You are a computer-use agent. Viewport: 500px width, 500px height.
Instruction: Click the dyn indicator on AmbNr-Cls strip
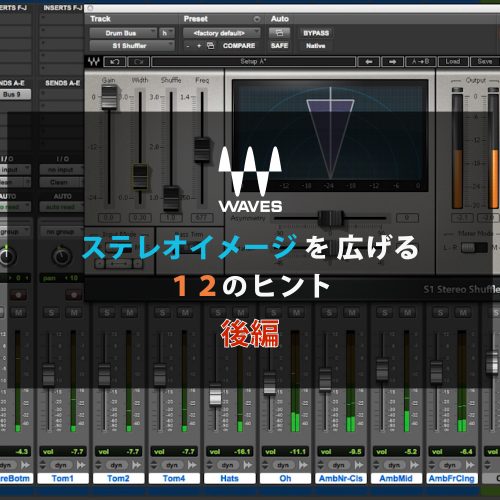pos(339,465)
